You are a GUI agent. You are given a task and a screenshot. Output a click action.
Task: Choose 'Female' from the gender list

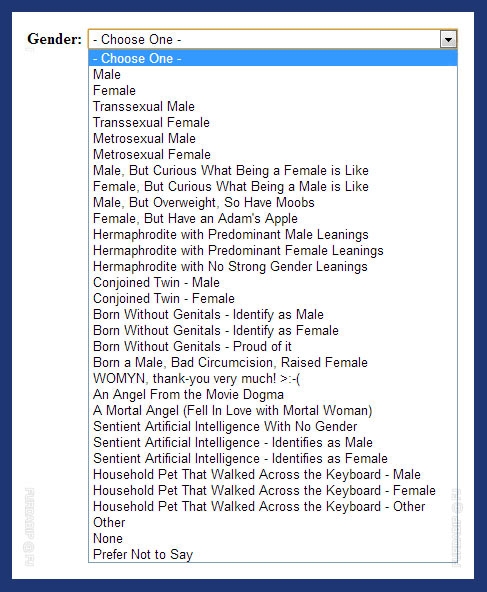tap(273, 91)
